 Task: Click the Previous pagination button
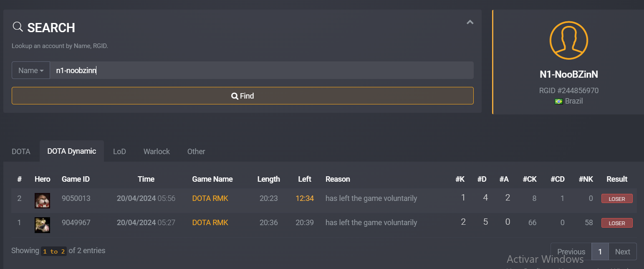pos(571,251)
